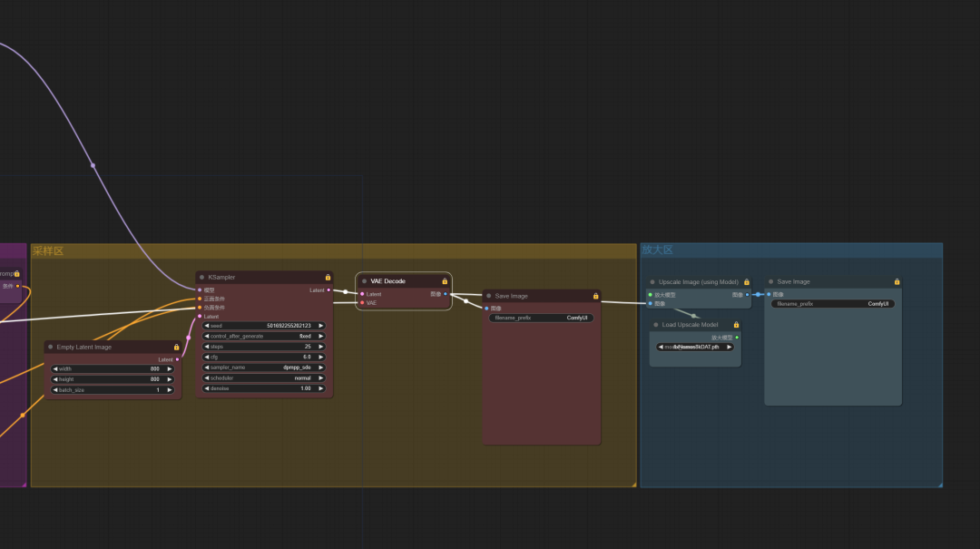Click midpoint dot on purple model link
Image resolution: width=980 pixels, height=549 pixels.
pos(93,166)
